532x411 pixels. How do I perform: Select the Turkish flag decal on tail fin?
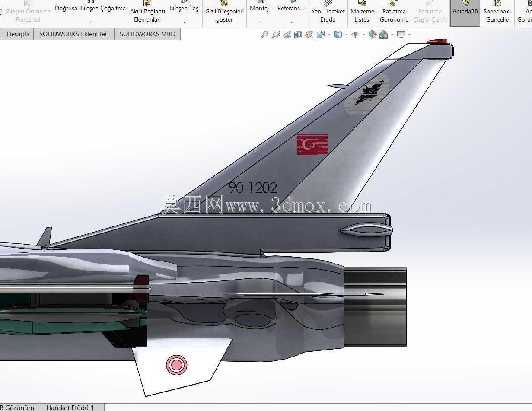pos(312,144)
